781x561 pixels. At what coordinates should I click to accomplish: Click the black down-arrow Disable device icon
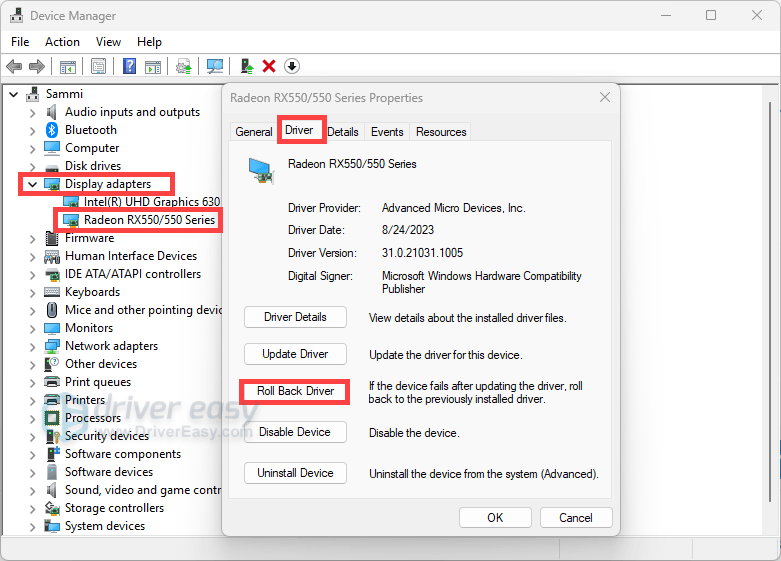292,66
